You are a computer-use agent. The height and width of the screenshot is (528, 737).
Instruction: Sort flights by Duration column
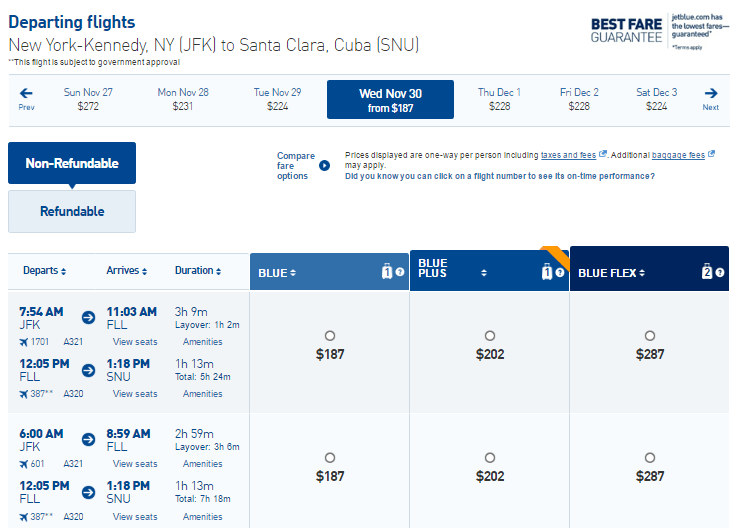coord(198,270)
